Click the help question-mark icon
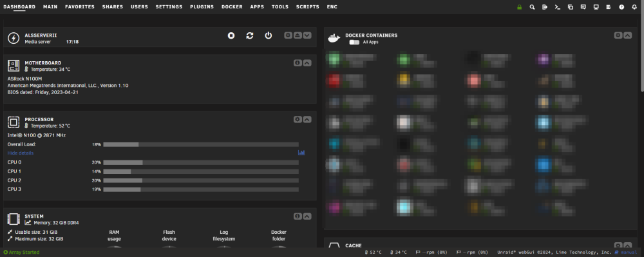Image resolution: width=644 pixels, height=257 pixels. pyautogui.click(x=621, y=7)
